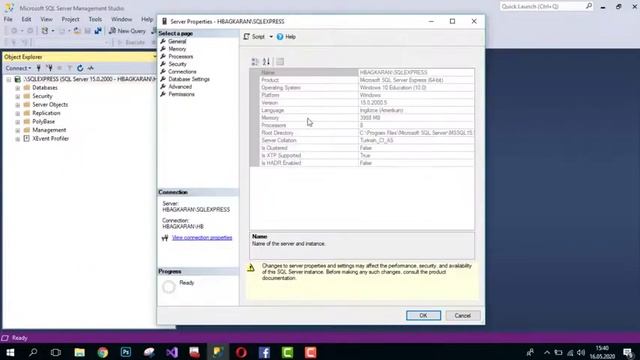
Task: Refresh the Object Explorer tree
Action: [80, 68]
